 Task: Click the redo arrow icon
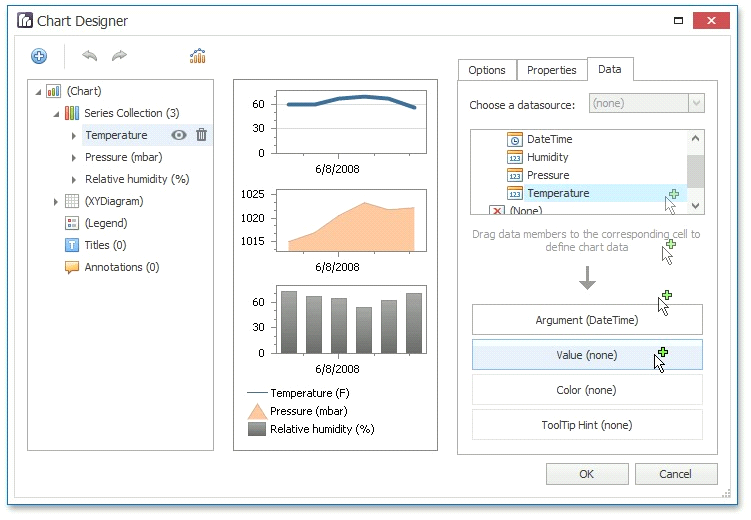[119, 57]
